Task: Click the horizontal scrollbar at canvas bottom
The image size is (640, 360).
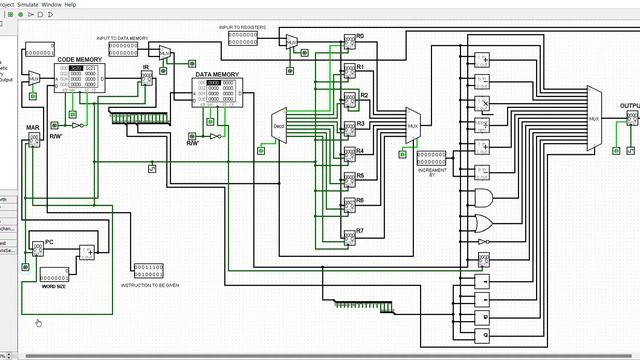Action: pos(329,356)
